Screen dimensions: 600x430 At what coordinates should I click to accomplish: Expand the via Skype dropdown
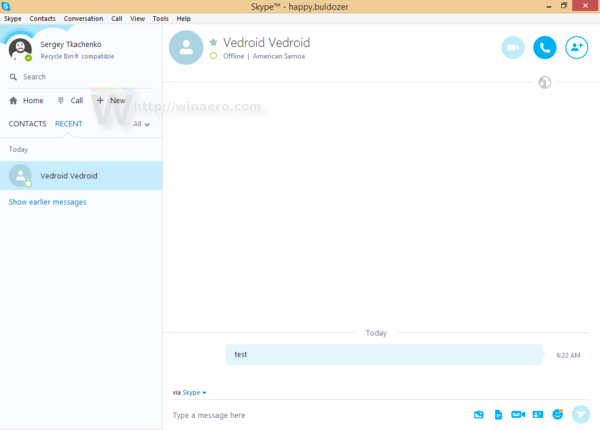(x=194, y=393)
